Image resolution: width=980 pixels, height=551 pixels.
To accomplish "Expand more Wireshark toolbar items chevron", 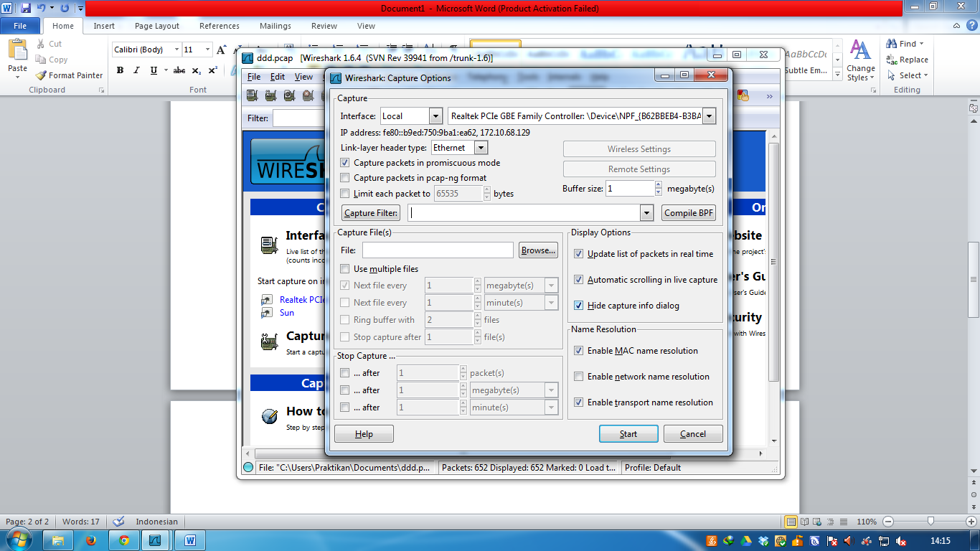I will click(770, 95).
